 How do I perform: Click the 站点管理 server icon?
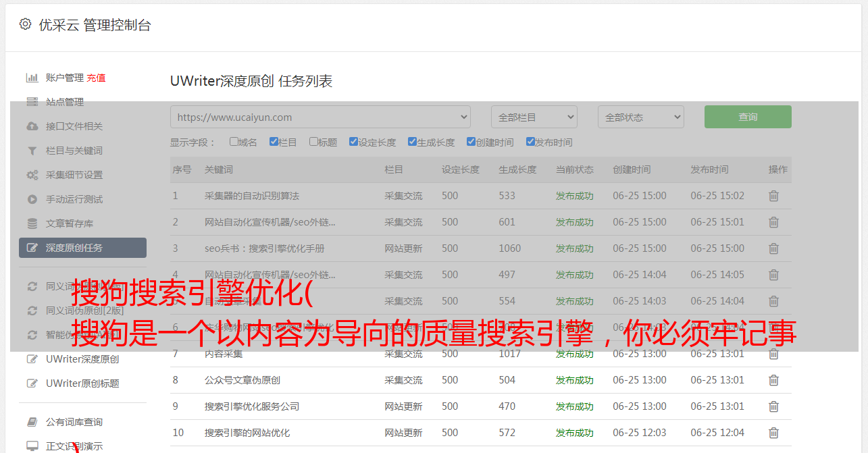[x=32, y=102]
